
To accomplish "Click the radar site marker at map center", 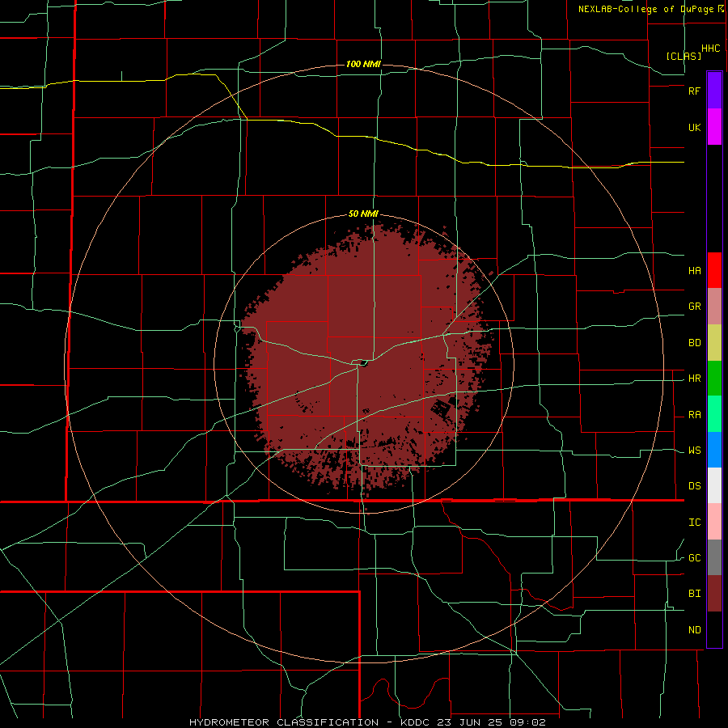I will 364,363.
